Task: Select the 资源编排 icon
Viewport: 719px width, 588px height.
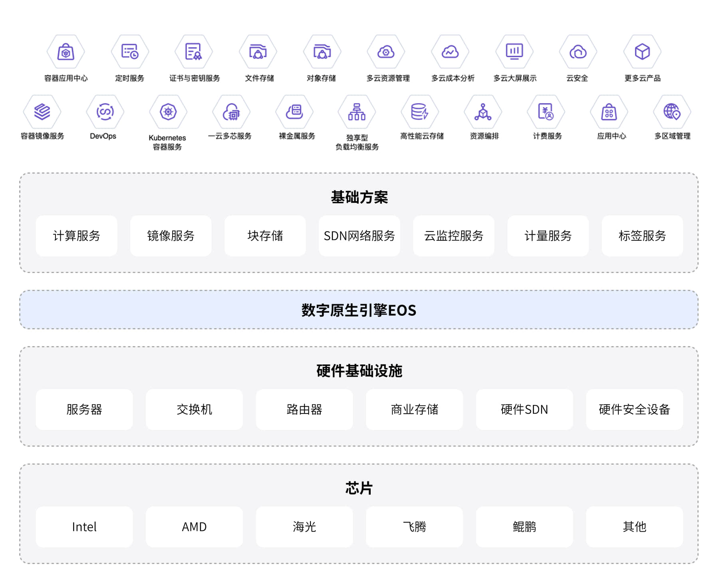Action: [483, 112]
